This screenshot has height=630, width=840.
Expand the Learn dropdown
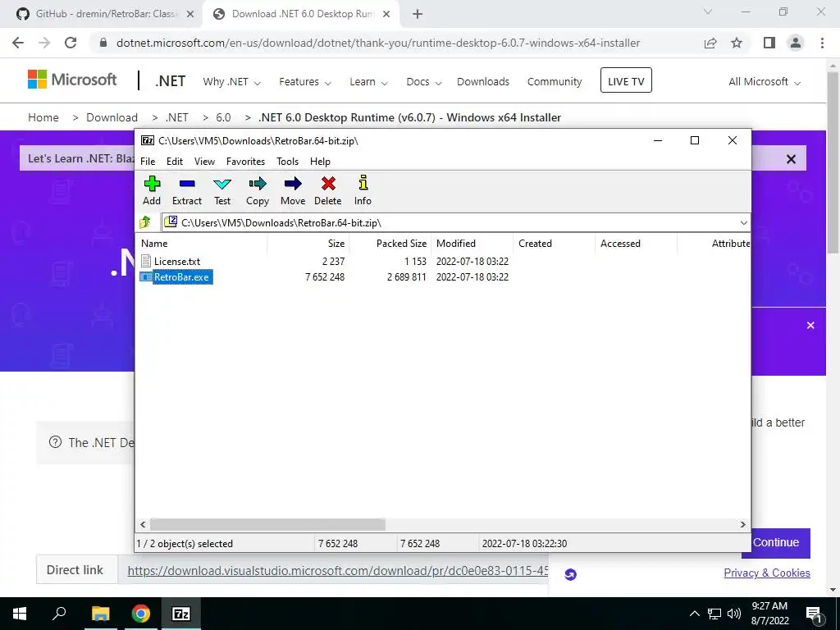[x=368, y=82]
